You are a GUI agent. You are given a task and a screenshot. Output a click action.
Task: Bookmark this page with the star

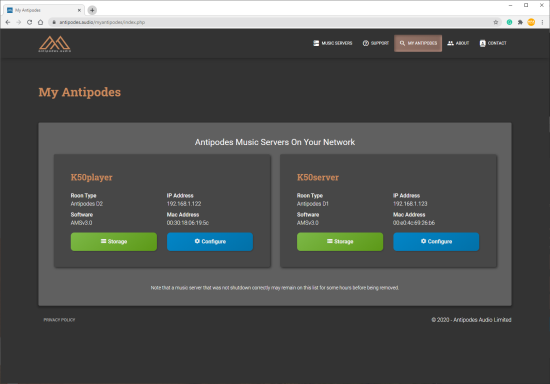[496, 22]
